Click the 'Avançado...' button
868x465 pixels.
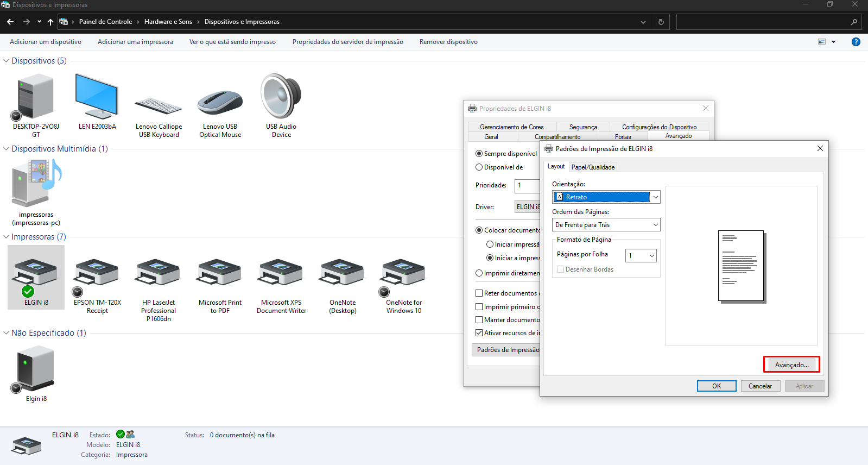791,365
